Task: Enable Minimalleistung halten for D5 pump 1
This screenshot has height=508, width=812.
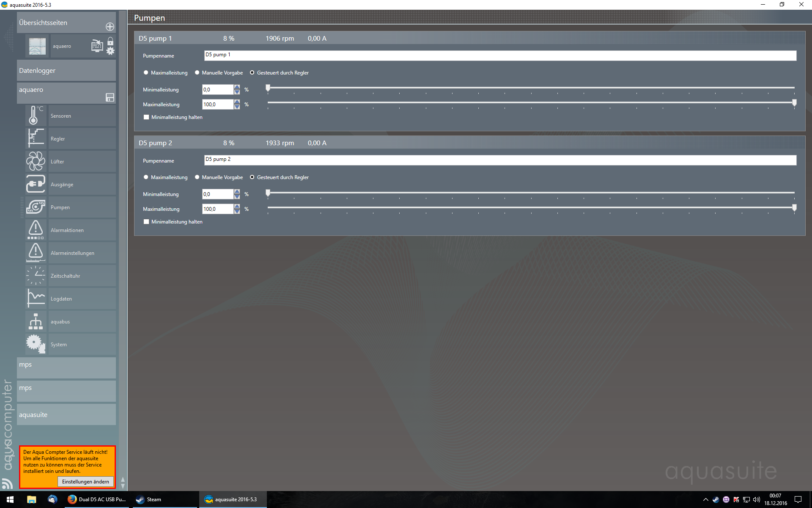Action: click(x=146, y=117)
